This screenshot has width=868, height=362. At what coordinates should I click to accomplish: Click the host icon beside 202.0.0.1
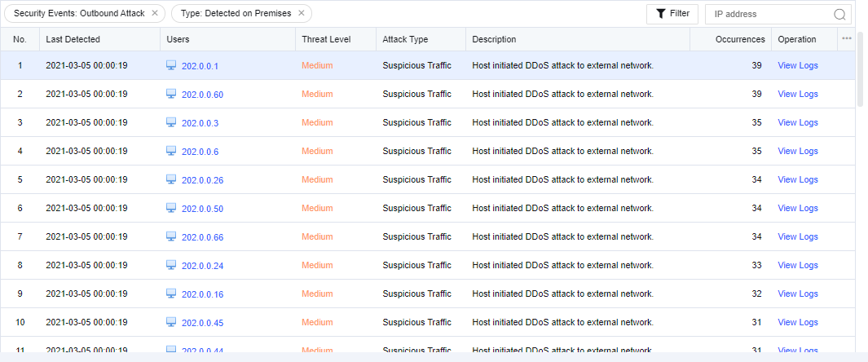(171, 65)
